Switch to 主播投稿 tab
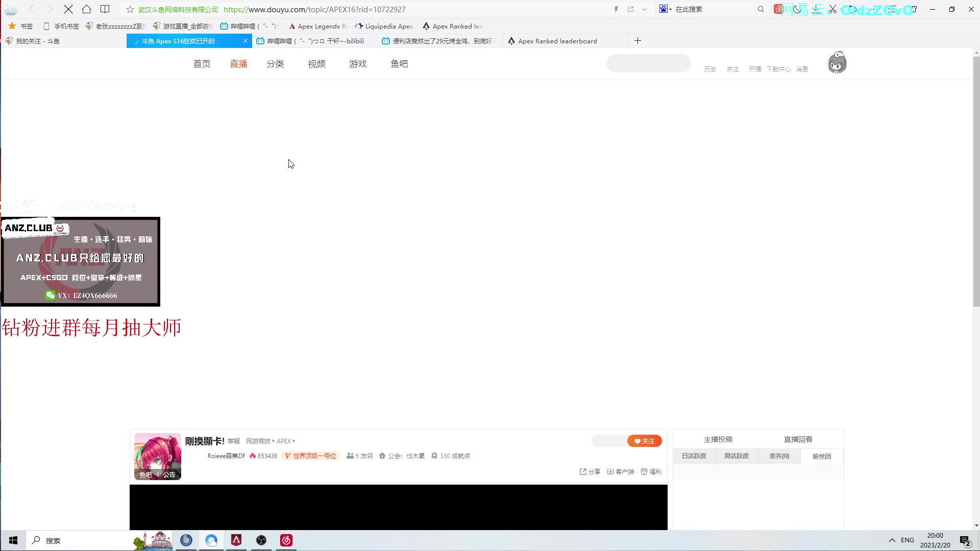The image size is (980, 551). [718, 439]
